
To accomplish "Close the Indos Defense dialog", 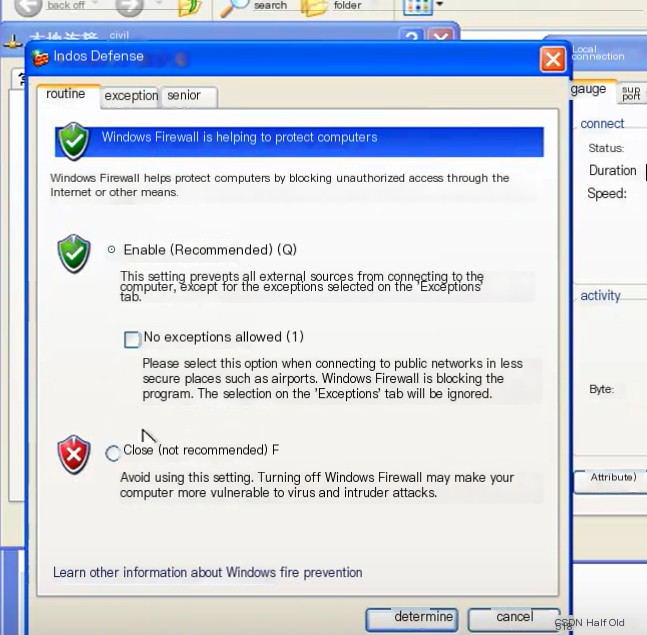I will (x=553, y=59).
